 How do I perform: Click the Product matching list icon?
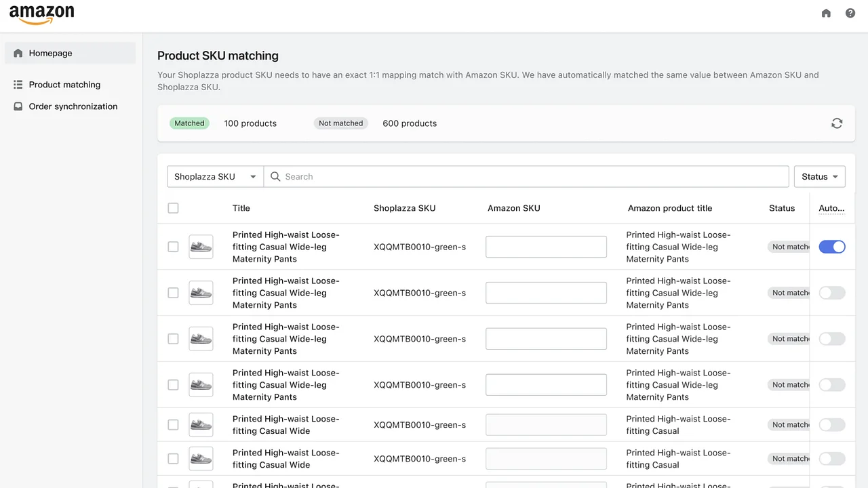pyautogui.click(x=18, y=85)
